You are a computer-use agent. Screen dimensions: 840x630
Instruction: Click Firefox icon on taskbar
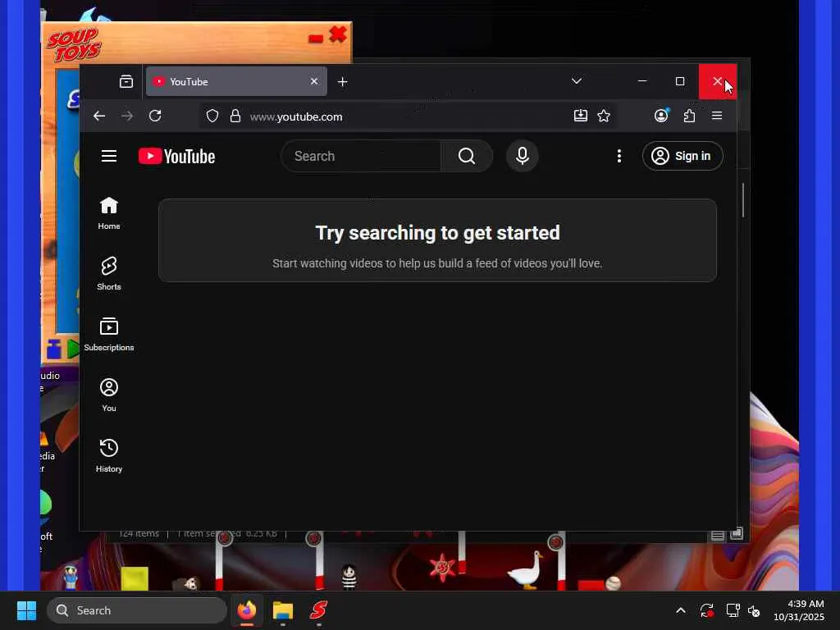[x=247, y=610]
